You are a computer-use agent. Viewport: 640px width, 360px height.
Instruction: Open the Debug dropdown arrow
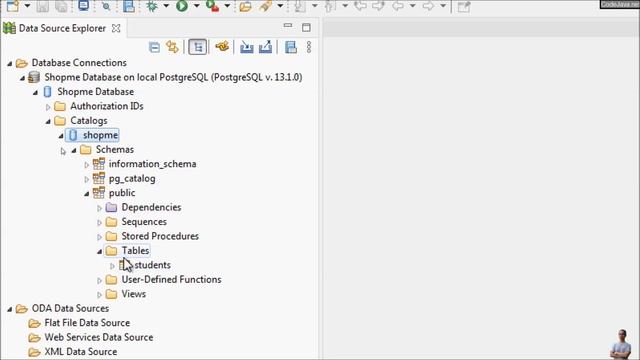[166, 6]
